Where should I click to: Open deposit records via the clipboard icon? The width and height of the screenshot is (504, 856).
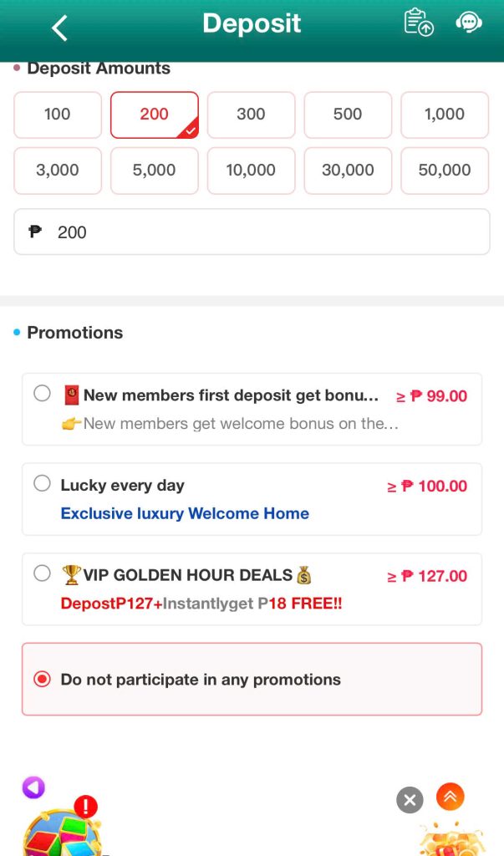(x=419, y=23)
